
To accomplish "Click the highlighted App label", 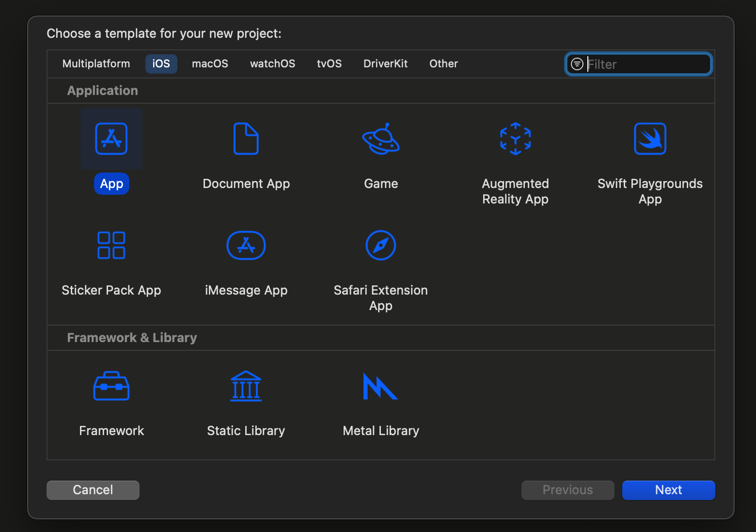I will pyautogui.click(x=111, y=184).
